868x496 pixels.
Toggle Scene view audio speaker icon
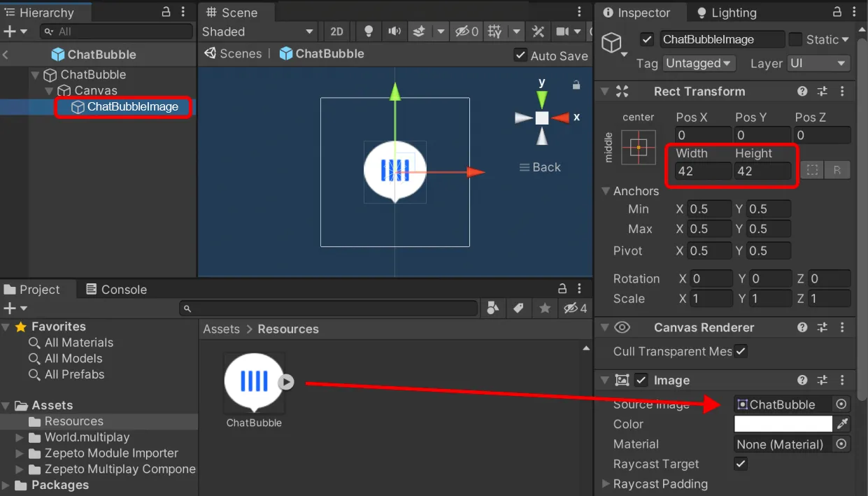tap(394, 31)
